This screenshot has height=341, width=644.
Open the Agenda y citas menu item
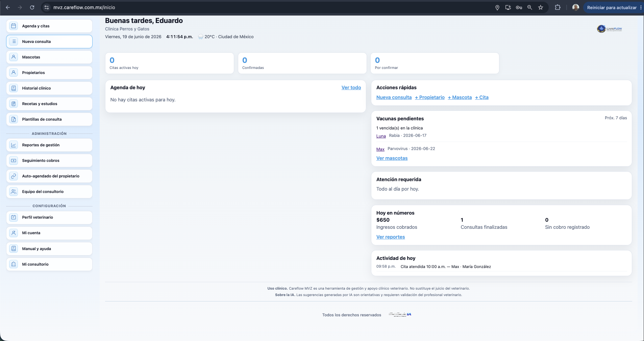[x=49, y=26]
